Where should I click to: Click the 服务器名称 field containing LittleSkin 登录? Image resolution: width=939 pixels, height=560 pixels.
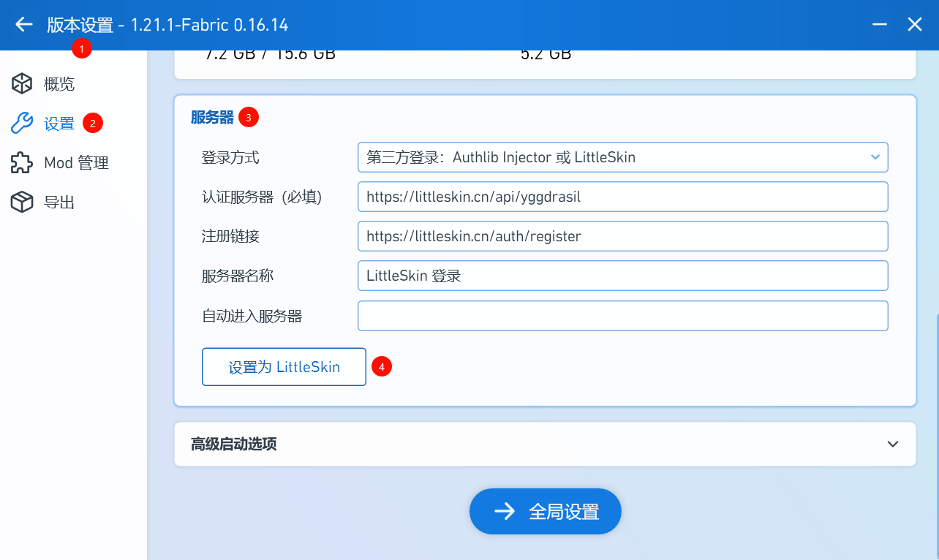click(x=622, y=276)
